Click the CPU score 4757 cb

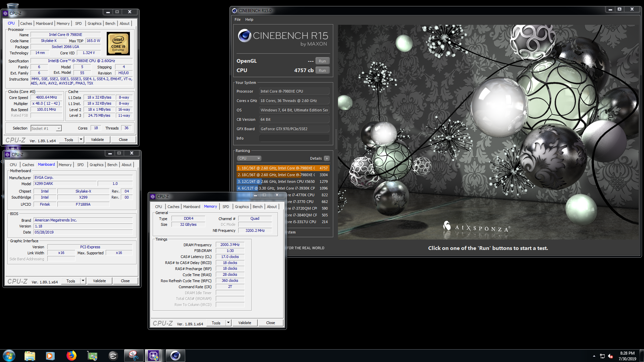304,70
